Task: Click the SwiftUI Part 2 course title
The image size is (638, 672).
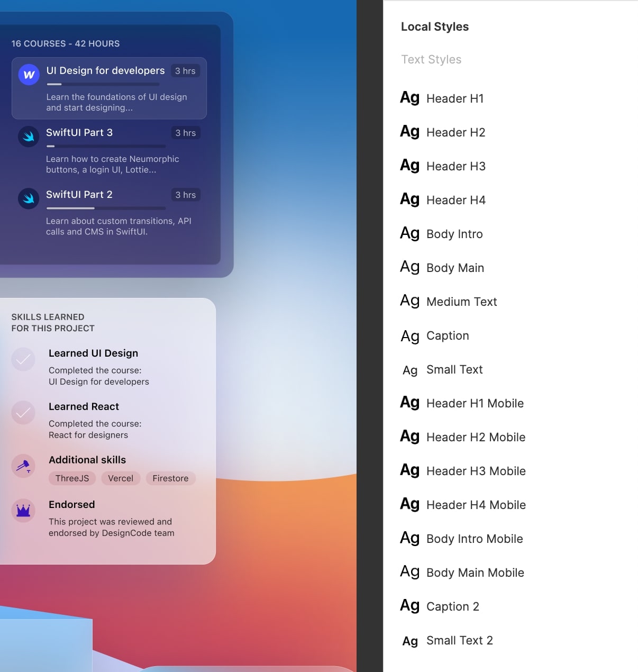Action: pos(79,194)
